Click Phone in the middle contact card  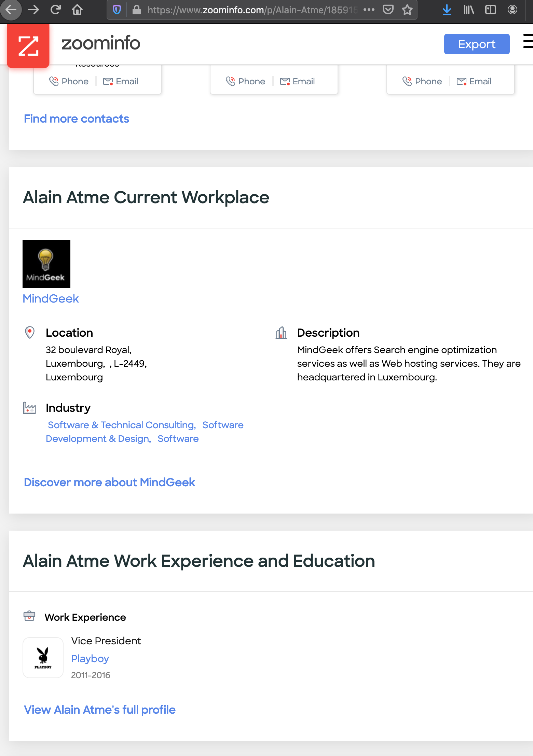tap(245, 81)
